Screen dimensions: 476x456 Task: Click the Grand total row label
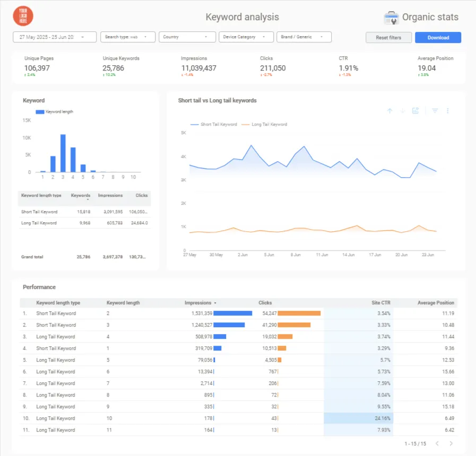tap(32, 257)
